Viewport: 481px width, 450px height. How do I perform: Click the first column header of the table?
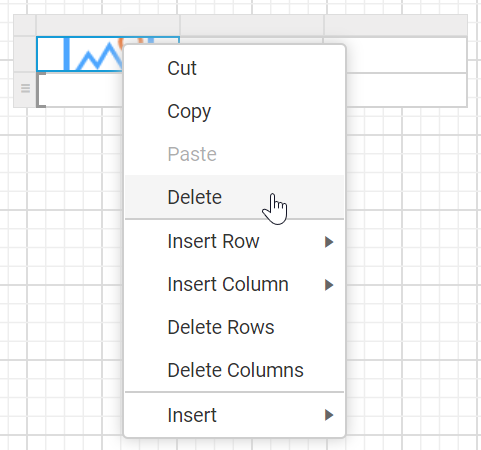108,25
